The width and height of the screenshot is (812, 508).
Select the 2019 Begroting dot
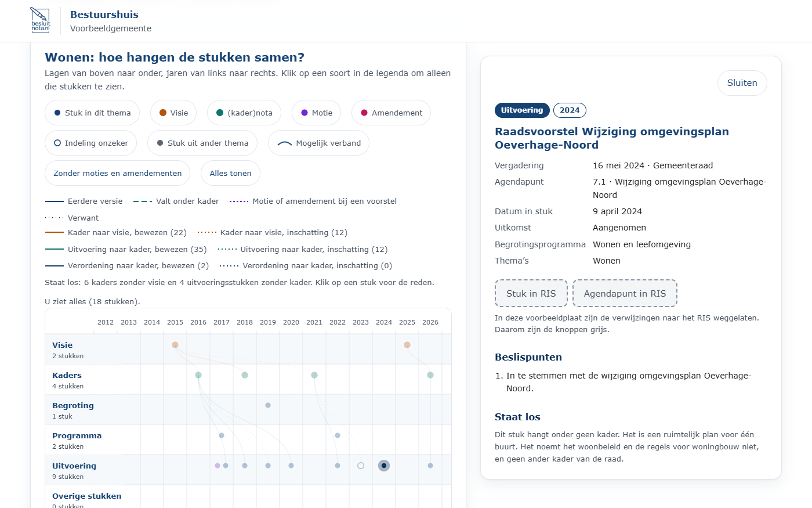point(268,405)
